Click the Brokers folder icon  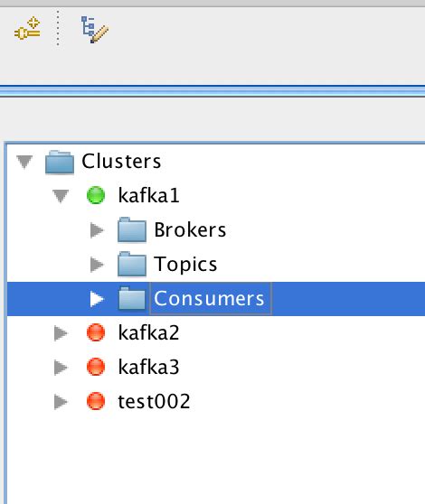(132, 230)
